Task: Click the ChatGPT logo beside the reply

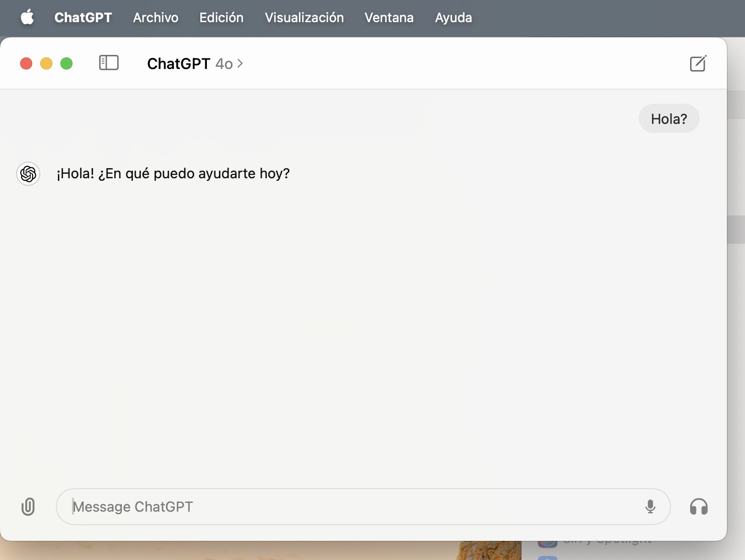Action: [x=28, y=174]
